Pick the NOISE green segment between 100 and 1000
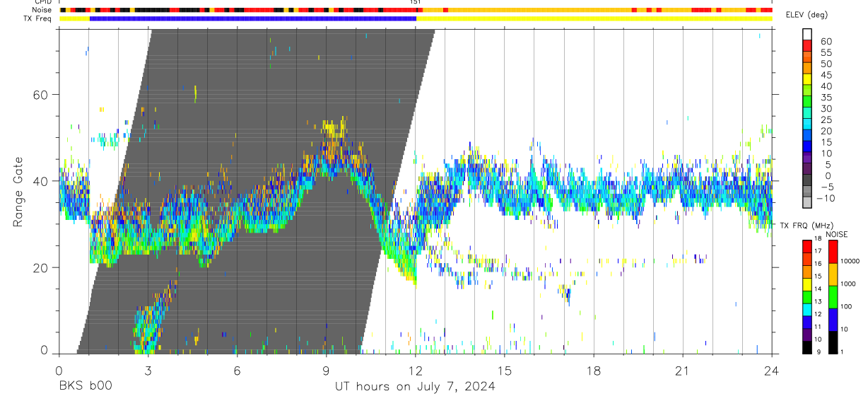The height and width of the screenshot is (401, 868). point(833,297)
